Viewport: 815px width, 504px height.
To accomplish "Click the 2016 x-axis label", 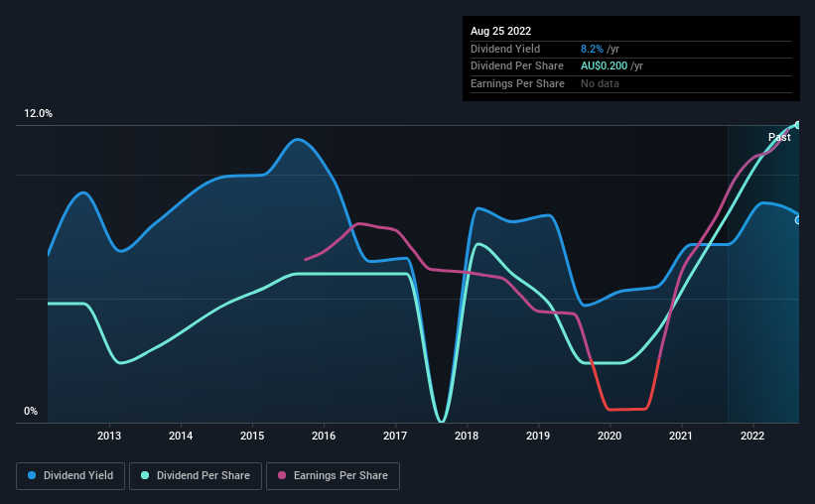I will point(324,436).
